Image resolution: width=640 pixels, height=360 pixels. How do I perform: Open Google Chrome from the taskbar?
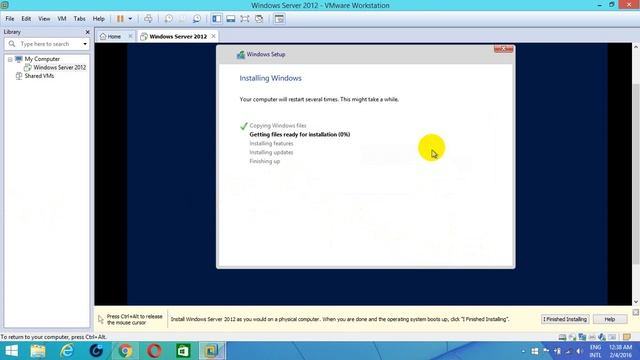coord(125,351)
